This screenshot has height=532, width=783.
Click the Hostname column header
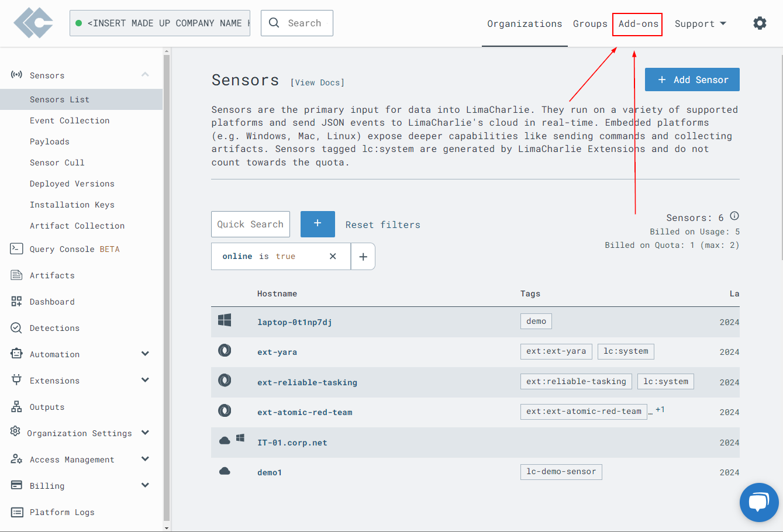[x=277, y=293]
